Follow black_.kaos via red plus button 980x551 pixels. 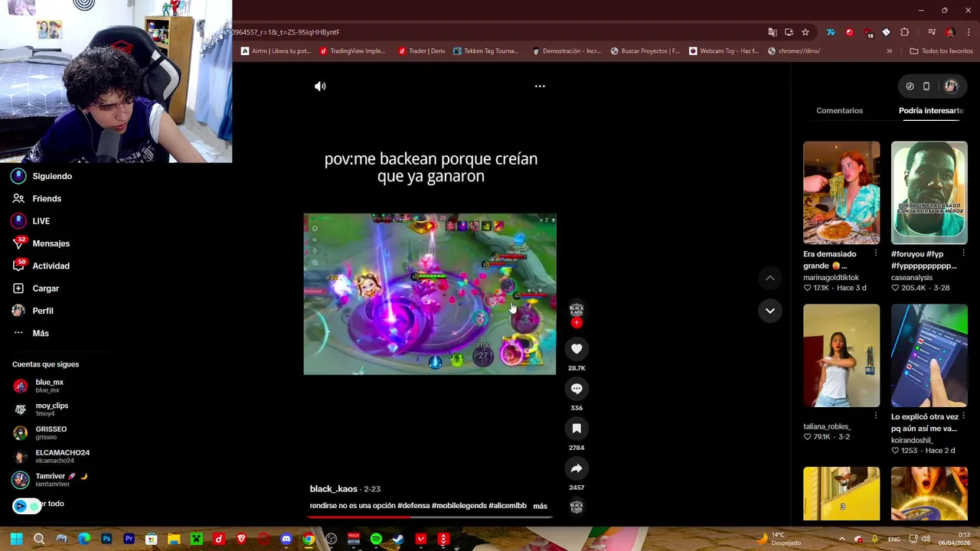tap(577, 323)
